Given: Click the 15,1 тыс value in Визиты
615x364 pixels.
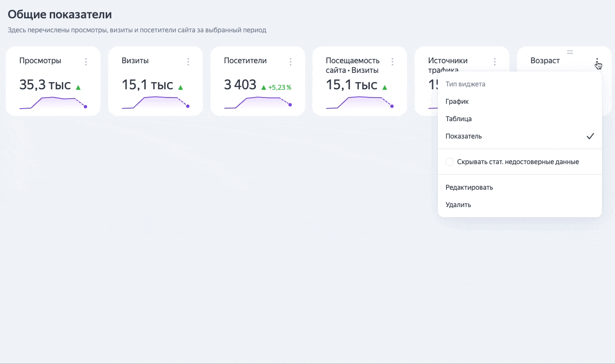Looking at the screenshot, I should [x=147, y=85].
